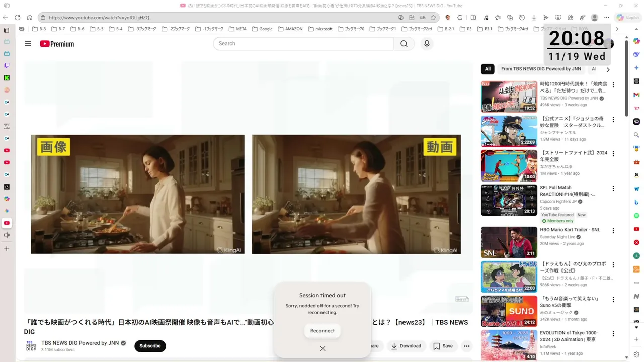Viewport: 644px width, 362px height.
Task: Open more options for 焼肉 video
Action: pos(613,85)
